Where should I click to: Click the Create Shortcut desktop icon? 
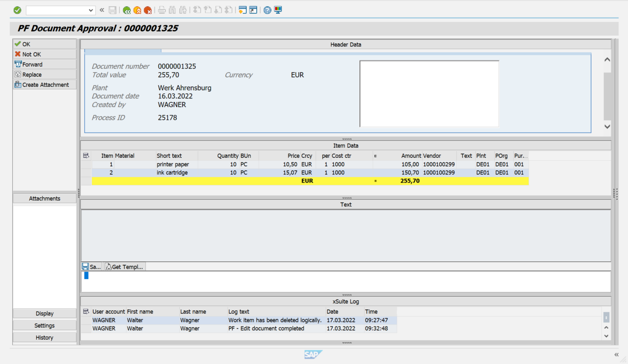253,10
